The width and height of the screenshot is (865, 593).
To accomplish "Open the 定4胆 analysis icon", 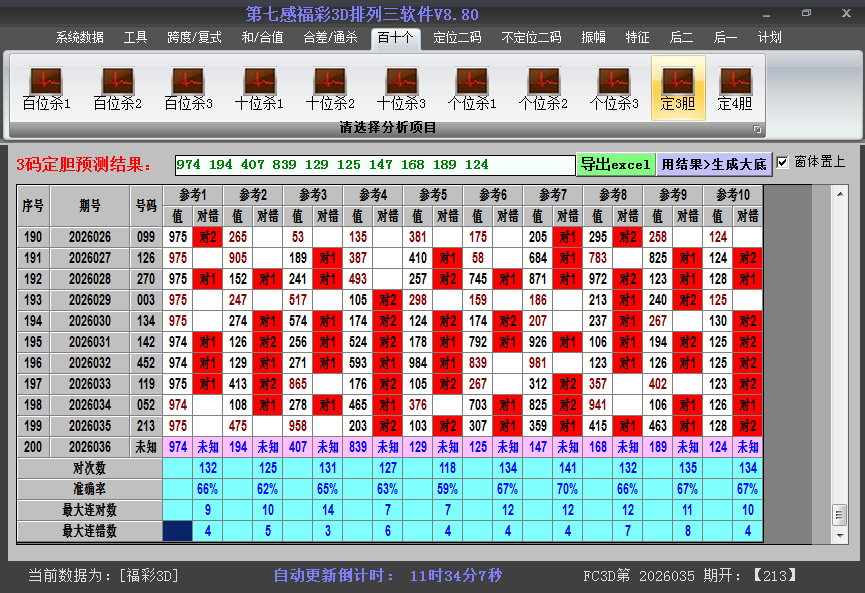I will click(735, 88).
